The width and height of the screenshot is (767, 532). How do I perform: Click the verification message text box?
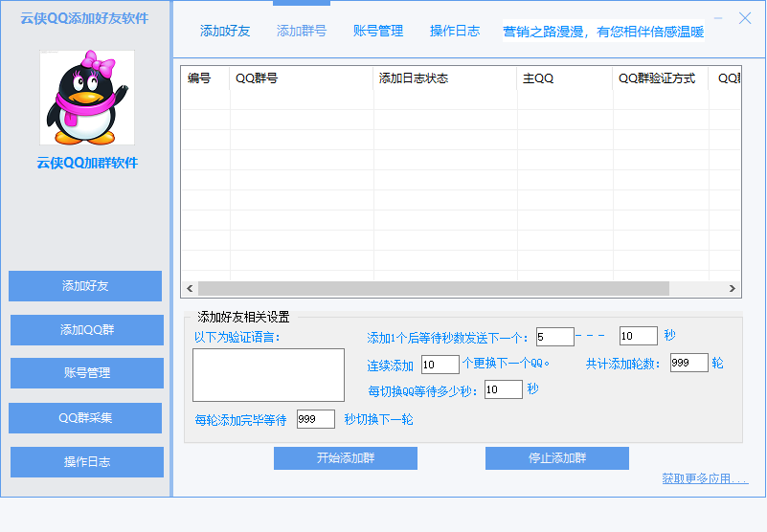(x=268, y=375)
